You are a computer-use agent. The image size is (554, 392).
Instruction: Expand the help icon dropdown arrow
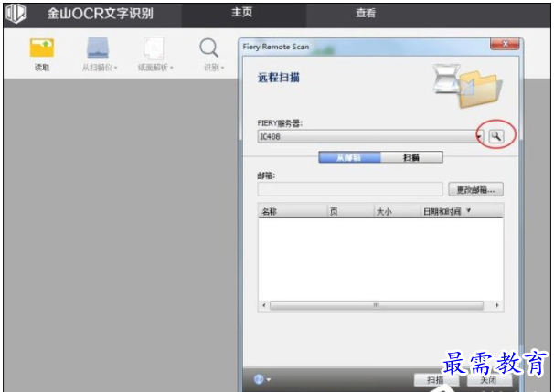[x=269, y=379]
